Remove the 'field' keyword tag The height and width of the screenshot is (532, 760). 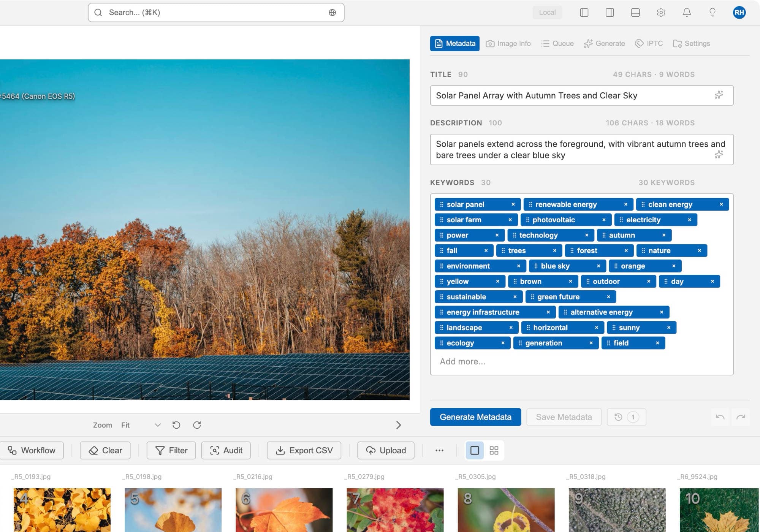(x=657, y=343)
